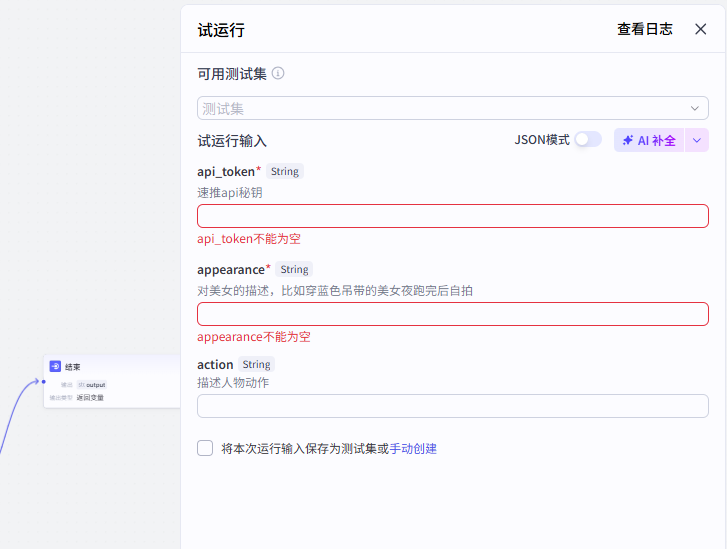Viewport: 727px width, 549px height.
Task: Click the AI 补全 button
Action: 648,140
